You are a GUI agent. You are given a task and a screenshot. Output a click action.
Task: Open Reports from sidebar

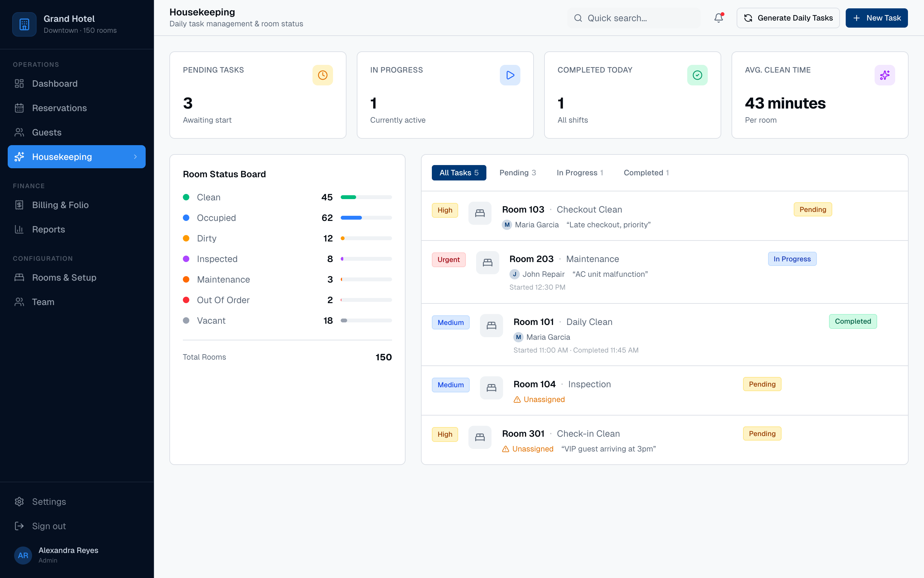click(76, 229)
